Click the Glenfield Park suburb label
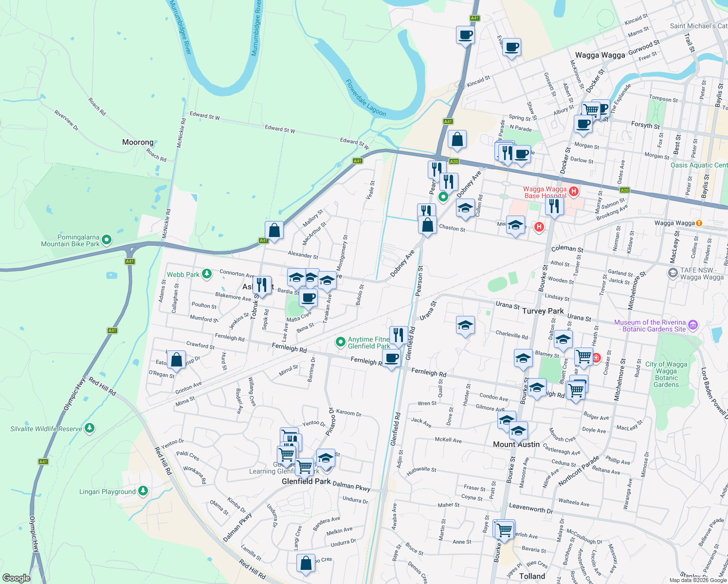This screenshot has width=728, height=584. click(306, 481)
